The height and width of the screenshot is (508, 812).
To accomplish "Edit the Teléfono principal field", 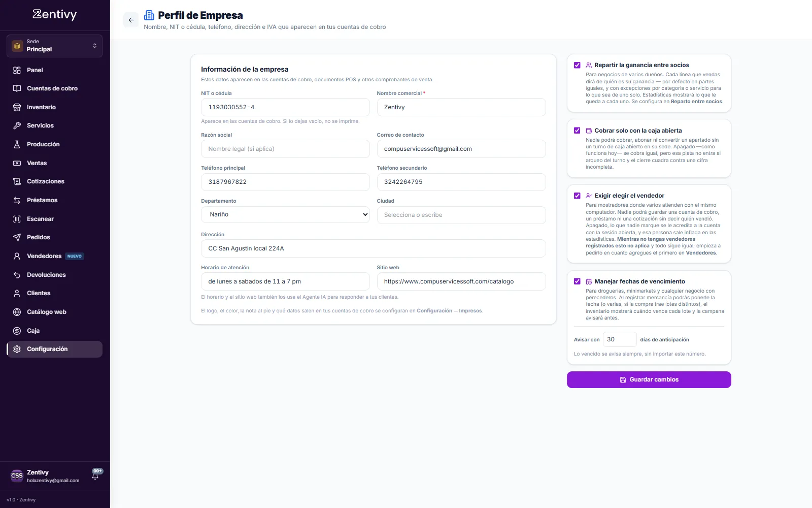I will (285, 182).
